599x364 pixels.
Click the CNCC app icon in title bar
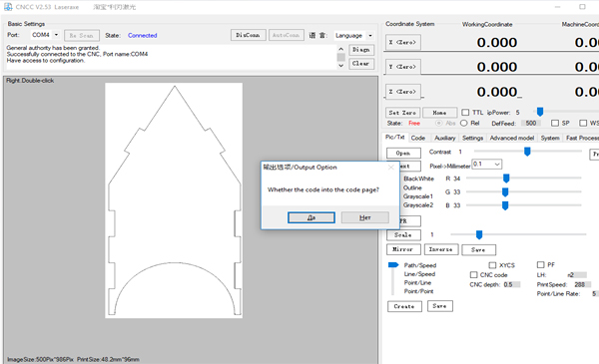(8, 7)
